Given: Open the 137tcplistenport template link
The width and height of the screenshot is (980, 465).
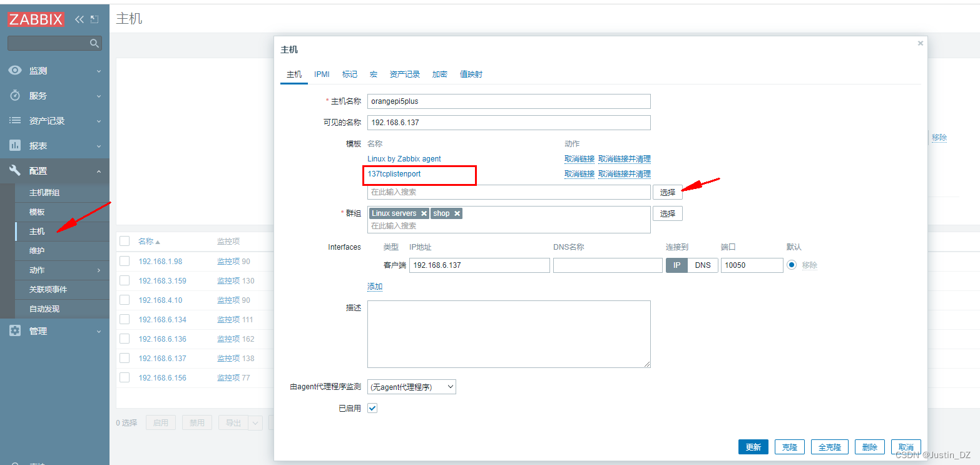Looking at the screenshot, I should pyautogui.click(x=394, y=174).
